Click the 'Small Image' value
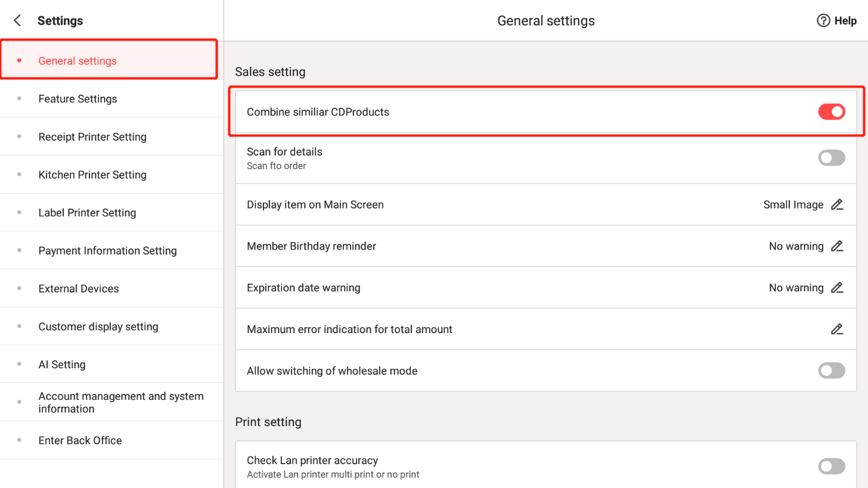868x488 pixels. point(793,205)
